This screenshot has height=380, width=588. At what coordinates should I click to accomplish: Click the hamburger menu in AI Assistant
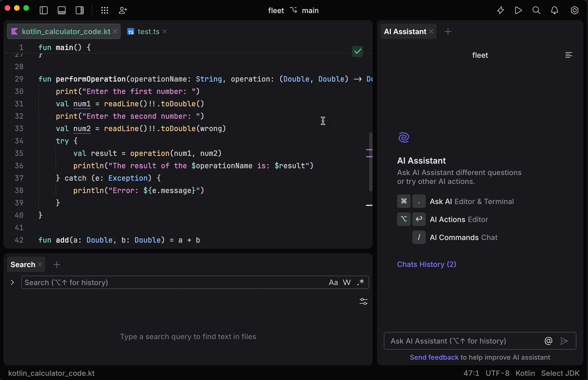(x=569, y=55)
